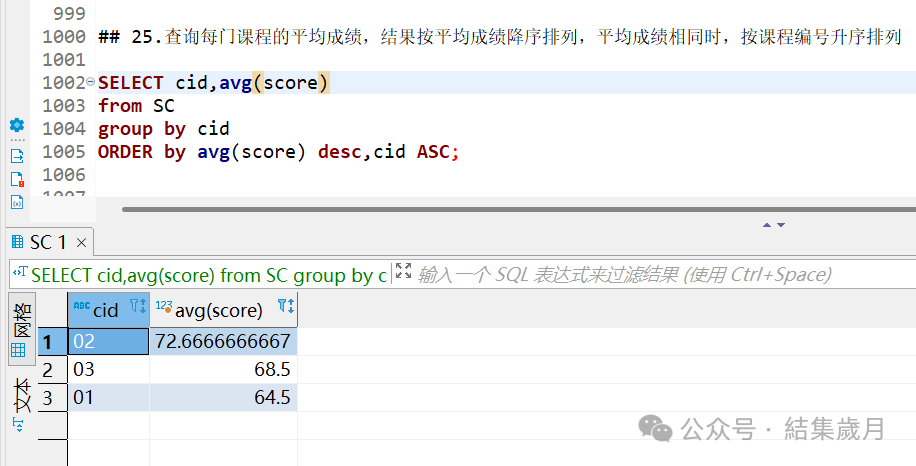Place cursor on line 1003 from SC
The width and height of the screenshot is (916, 466).
136,106
